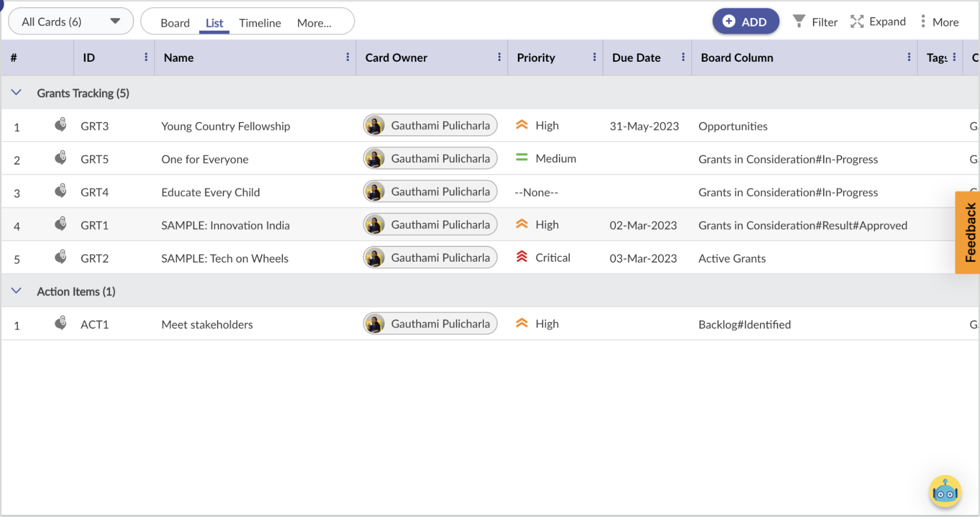Open the More options kebab icon top right

(924, 22)
